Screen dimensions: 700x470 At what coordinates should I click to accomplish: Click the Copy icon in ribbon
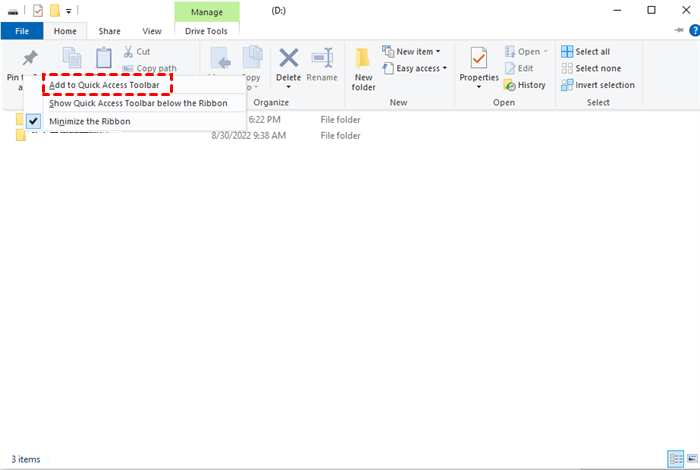(71, 58)
